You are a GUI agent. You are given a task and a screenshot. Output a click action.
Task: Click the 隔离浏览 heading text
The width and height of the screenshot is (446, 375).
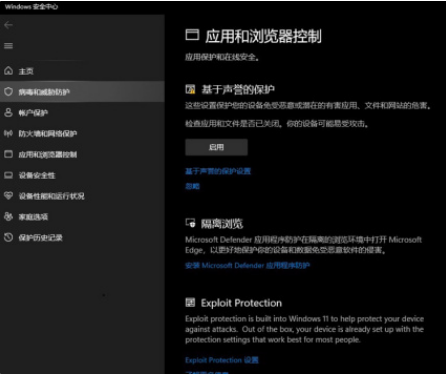[222, 223]
